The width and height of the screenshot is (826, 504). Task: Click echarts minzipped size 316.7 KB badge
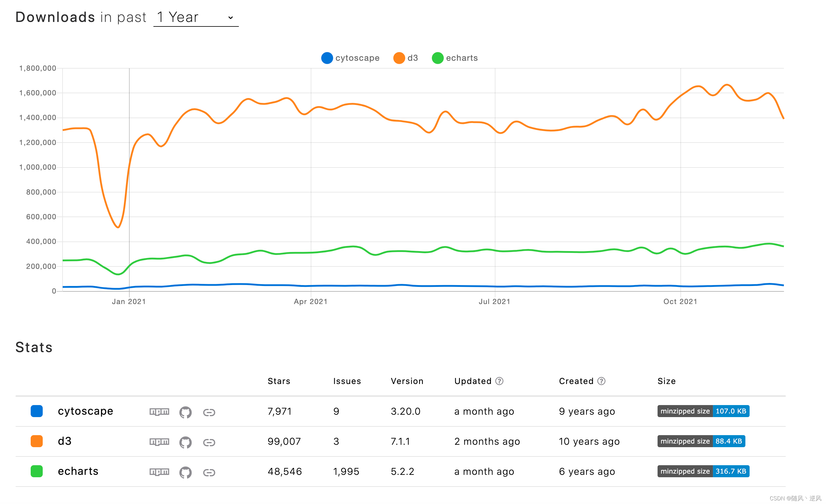click(x=703, y=471)
